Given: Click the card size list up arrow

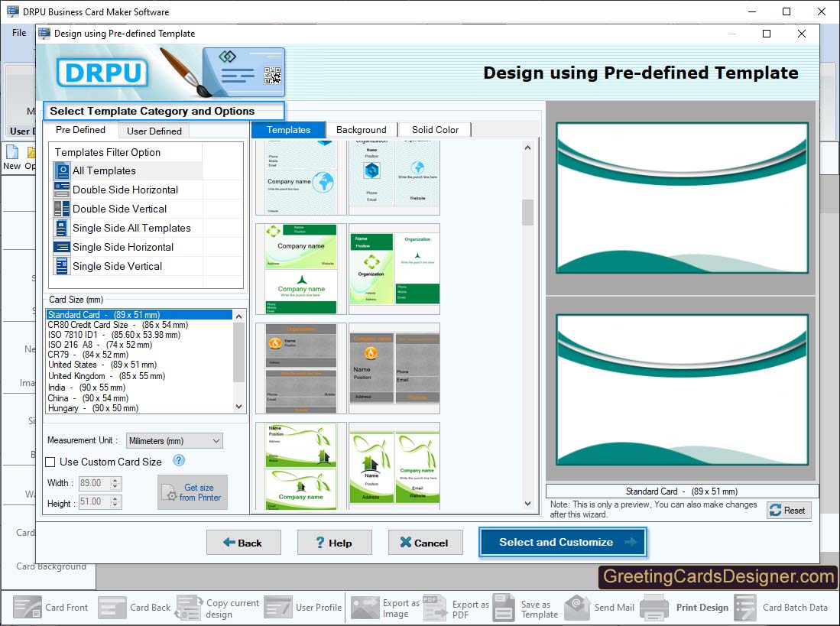Looking at the screenshot, I should 239,316.
